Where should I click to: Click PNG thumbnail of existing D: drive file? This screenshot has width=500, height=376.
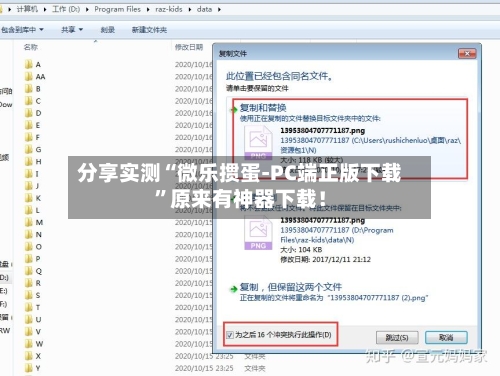[x=258, y=233]
